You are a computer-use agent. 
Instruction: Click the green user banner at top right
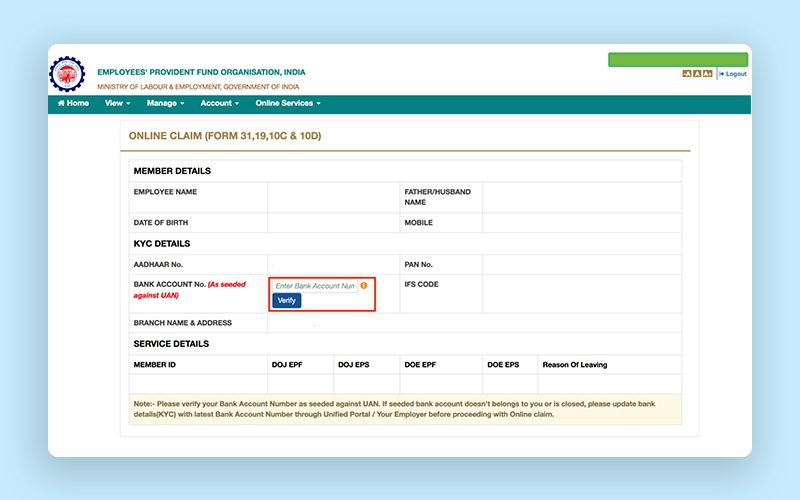click(678, 59)
